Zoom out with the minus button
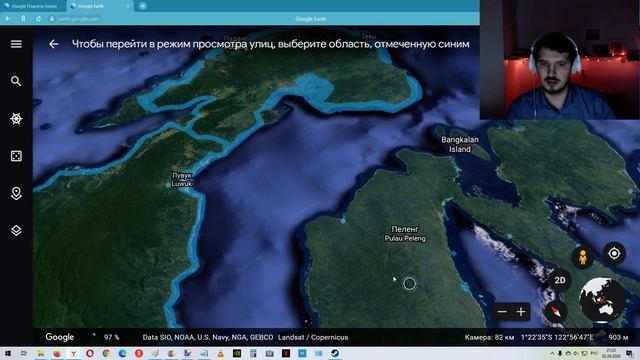 coord(502,312)
